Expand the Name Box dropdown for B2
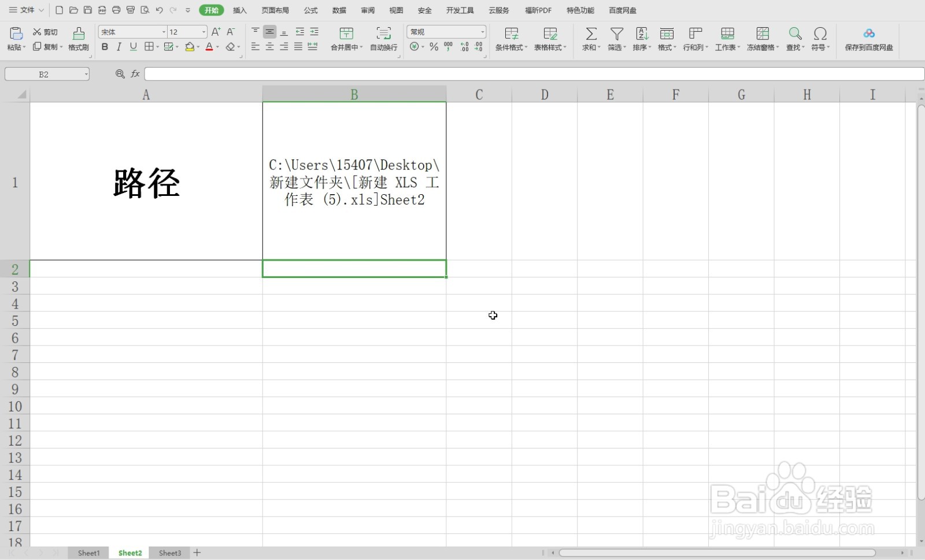The width and height of the screenshot is (925, 560). click(x=86, y=74)
